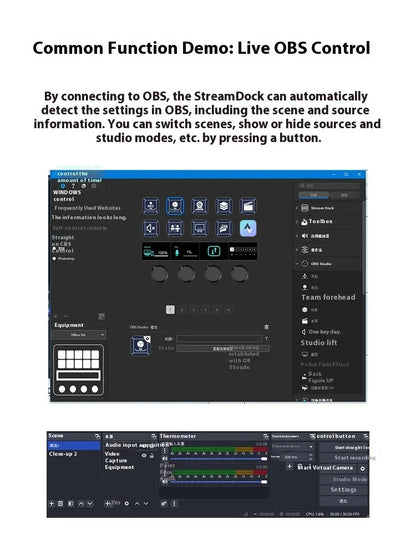The height and width of the screenshot is (555, 416).
Task: Move the scene up with the arrow under Scene
Action: pos(81,503)
